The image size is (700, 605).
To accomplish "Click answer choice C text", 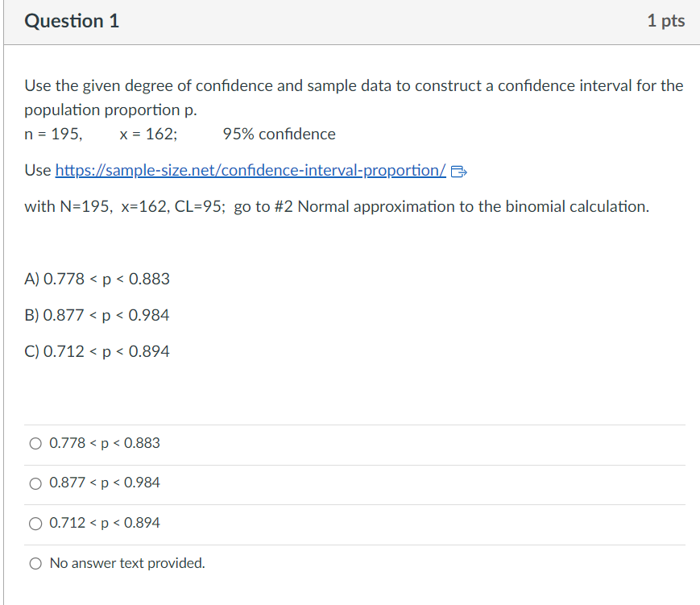I will (97, 351).
